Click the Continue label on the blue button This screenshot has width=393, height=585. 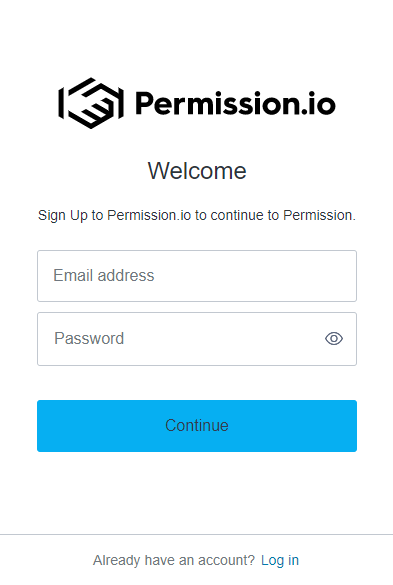click(x=197, y=426)
